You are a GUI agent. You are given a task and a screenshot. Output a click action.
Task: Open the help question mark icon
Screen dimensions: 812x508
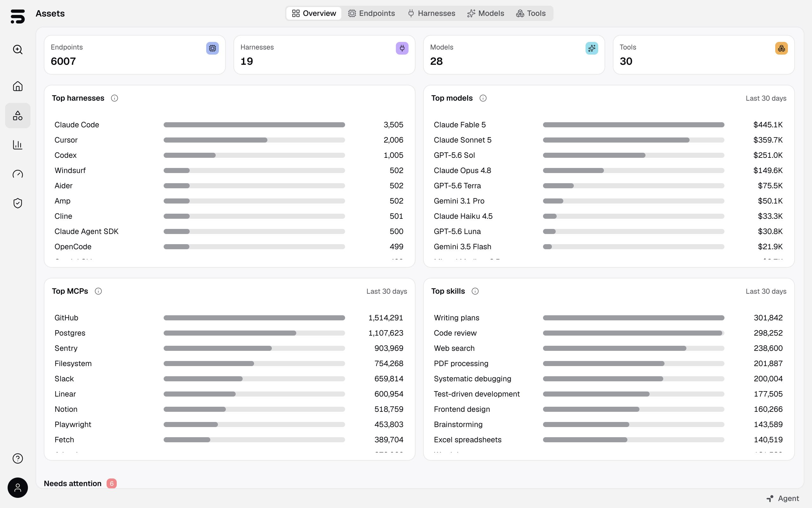[17, 458]
